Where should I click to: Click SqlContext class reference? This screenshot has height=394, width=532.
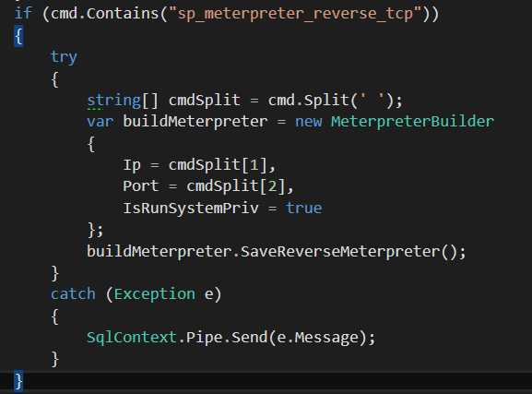(x=132, y=338)
